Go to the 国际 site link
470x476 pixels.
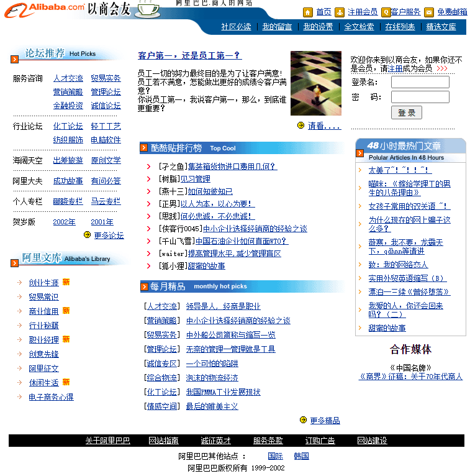pos(275,456)
